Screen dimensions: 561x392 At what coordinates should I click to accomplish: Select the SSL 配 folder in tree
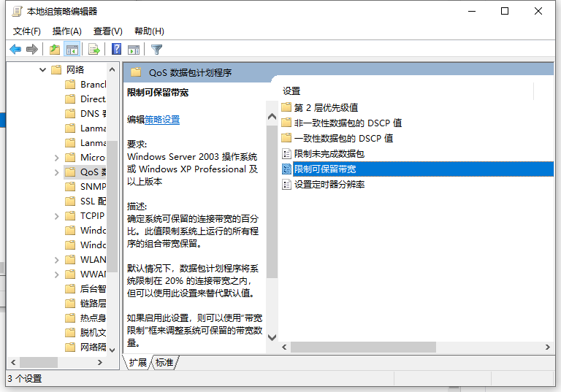[x=85, y=201]
